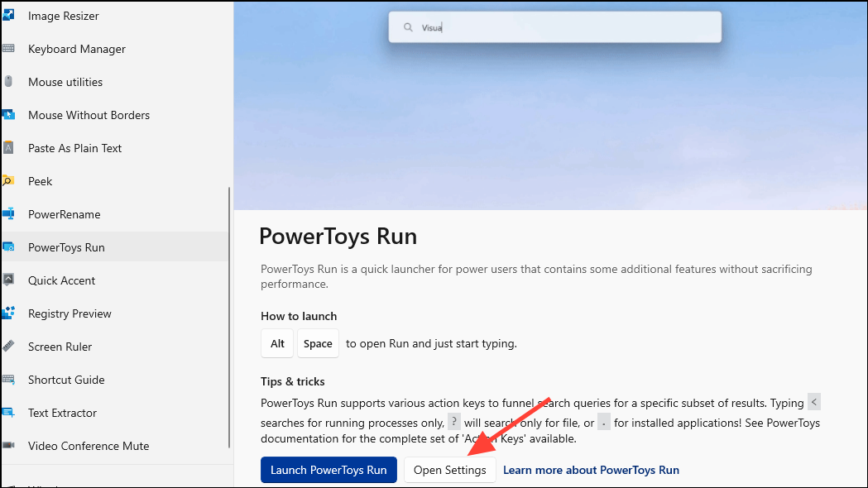
Task: Click the Screen Ruler icon
Action: coord(8,347)
